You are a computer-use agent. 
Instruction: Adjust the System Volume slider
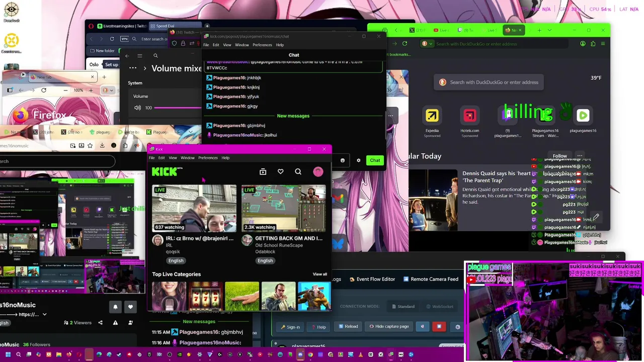[x=178, y=108]
